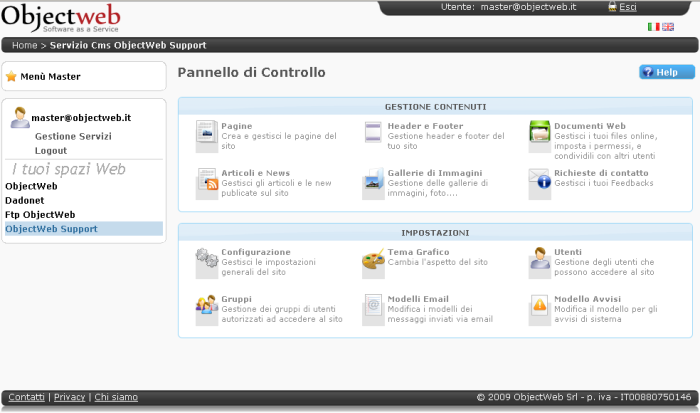Click the Tema Grafico palette icon
The height and width of the screenshot is (413, 700).
373,258
